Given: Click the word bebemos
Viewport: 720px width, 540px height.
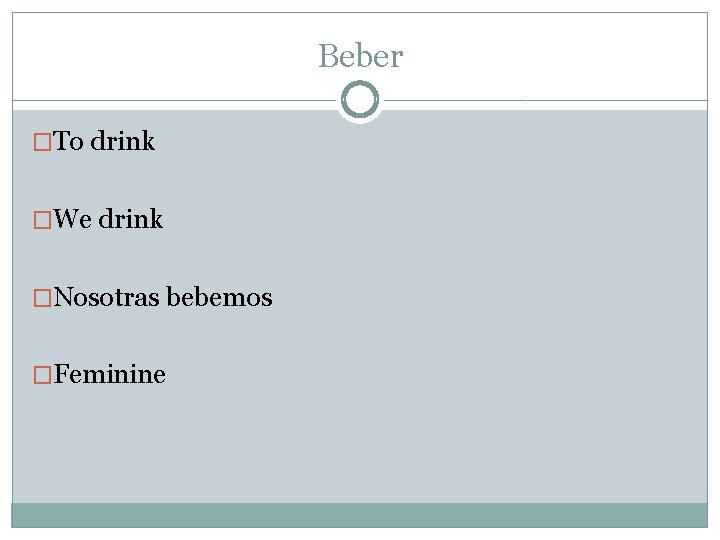Looking at the screenshot, I should pyautogui.click(x=219, y=297).
